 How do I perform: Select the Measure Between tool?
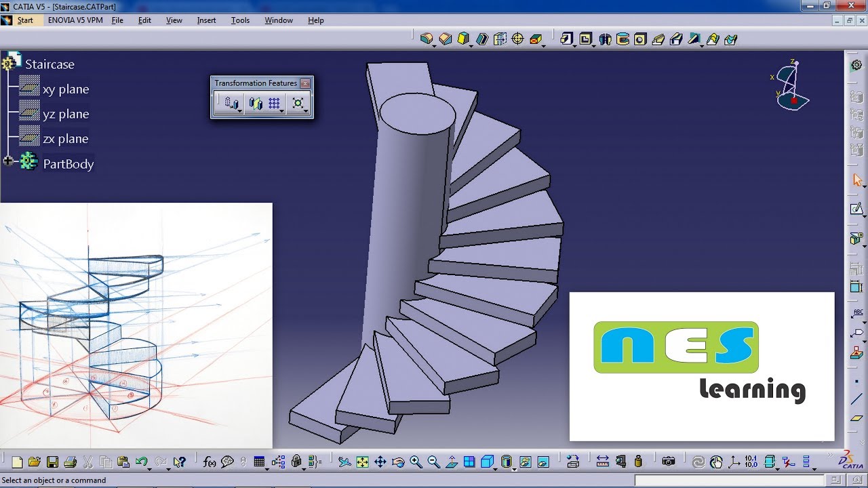coord(603,462)
